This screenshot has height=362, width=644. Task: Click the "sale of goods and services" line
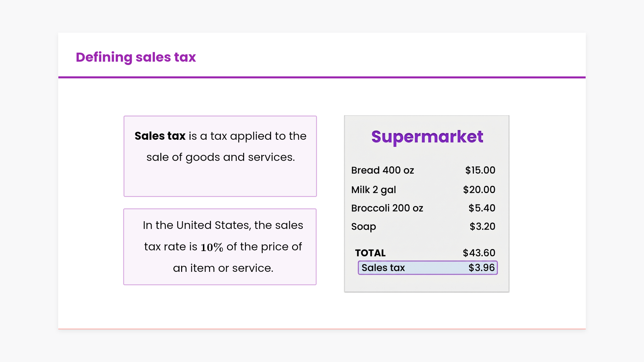220,157
